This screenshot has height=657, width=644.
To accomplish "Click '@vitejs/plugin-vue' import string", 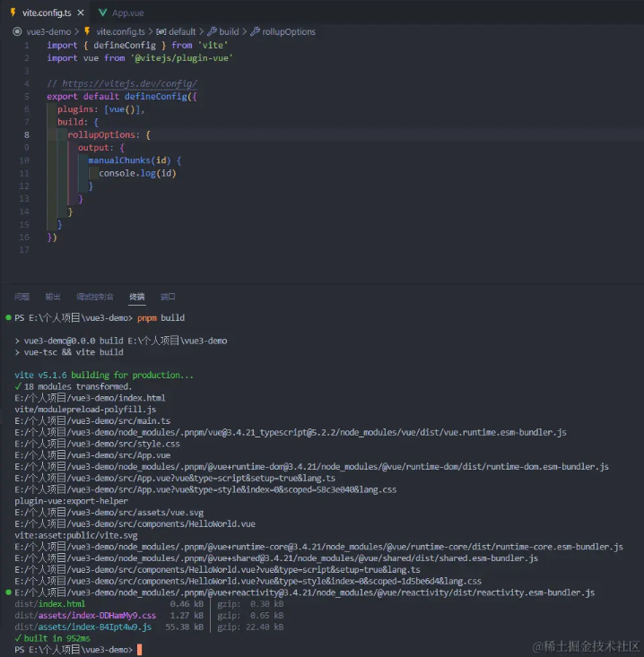I will tap(181, 58).
